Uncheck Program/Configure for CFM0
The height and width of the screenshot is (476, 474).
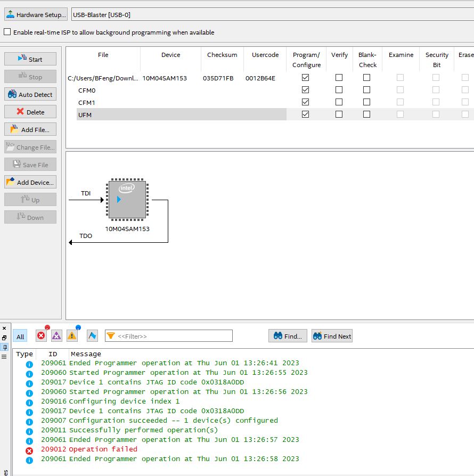click(x=305, y=89)
